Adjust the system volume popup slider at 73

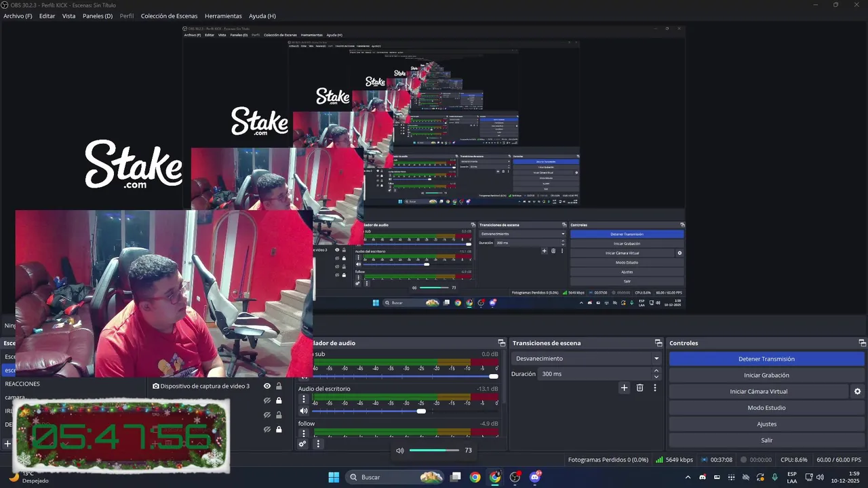434,450
